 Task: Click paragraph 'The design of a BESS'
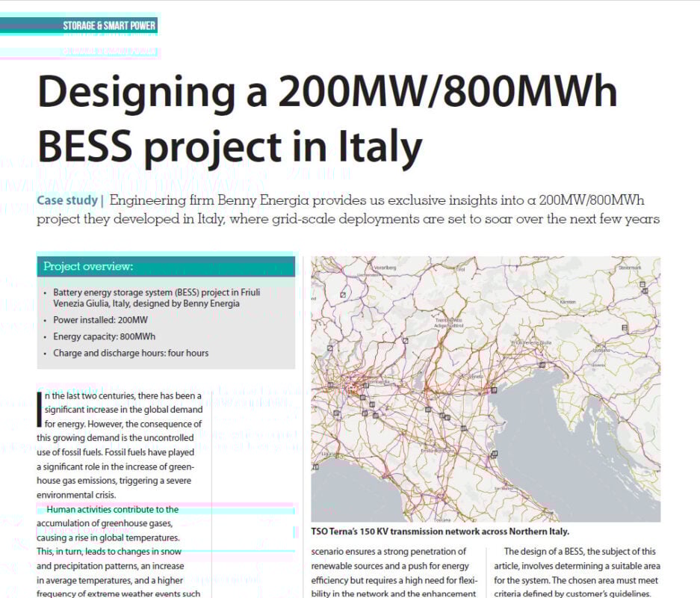tap(577, 573)
